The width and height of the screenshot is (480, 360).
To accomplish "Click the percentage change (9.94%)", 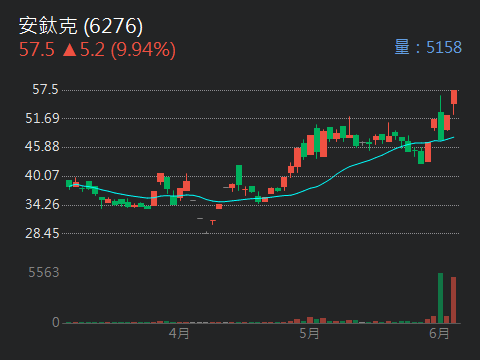I will click(143, 50).
